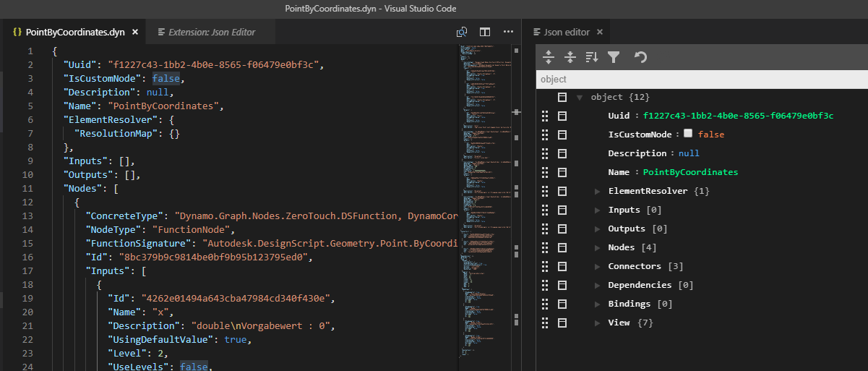The height and width of the screenshot is (371, 868).
Task: Open action menu for Bindings row
Action: (x=562, y=304)
